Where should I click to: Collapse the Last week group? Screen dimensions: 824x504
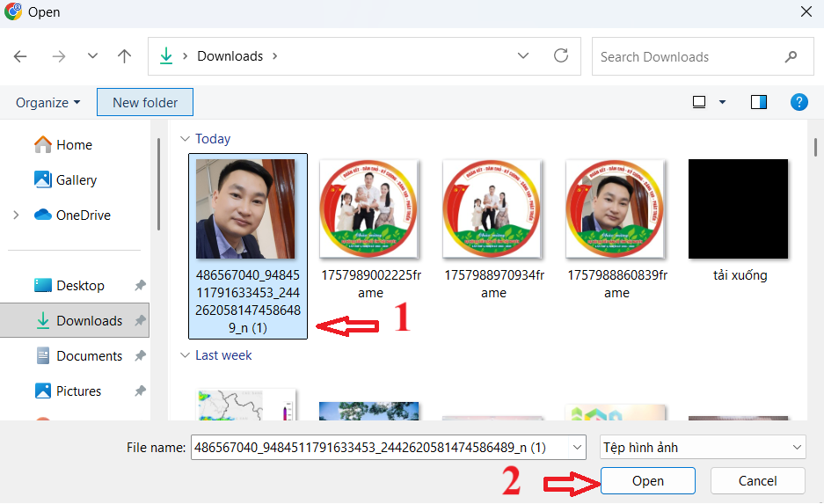pyautogui.click(x=185, y=355)
